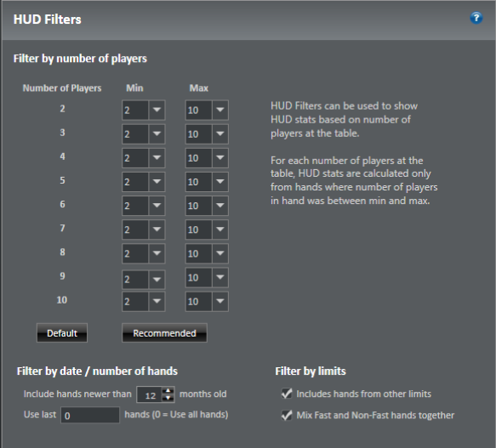The width and height of the screenshot is (496, 448).
Task: Open the Min dropdown for 5 players
Action: point(143,182)
